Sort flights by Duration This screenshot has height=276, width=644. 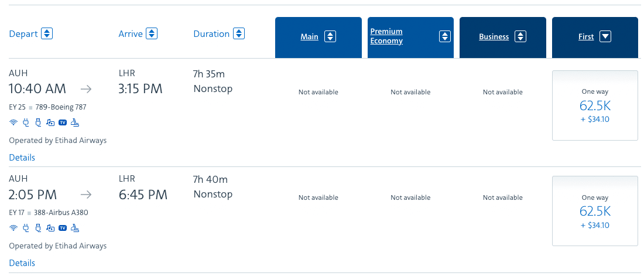coord(239,33)
